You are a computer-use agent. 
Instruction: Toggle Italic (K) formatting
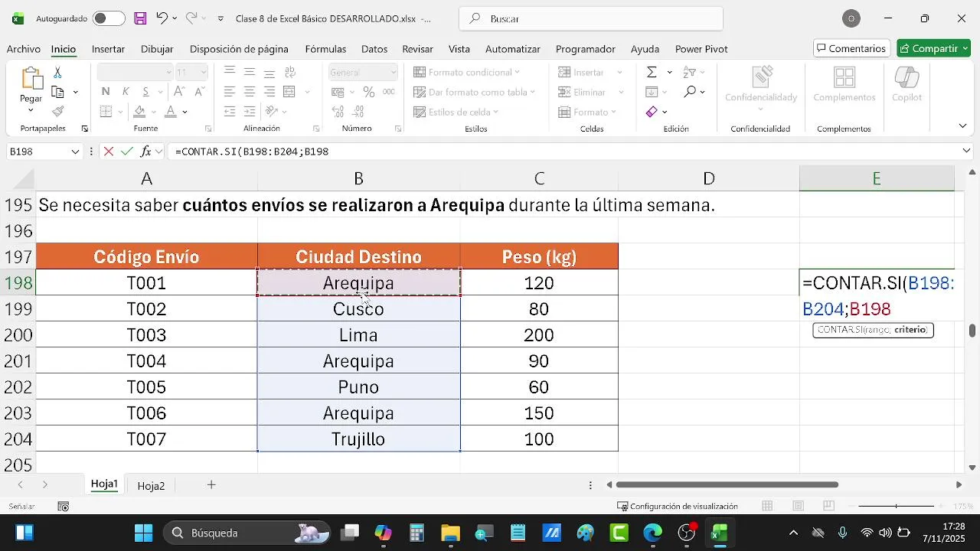point(124,92)
